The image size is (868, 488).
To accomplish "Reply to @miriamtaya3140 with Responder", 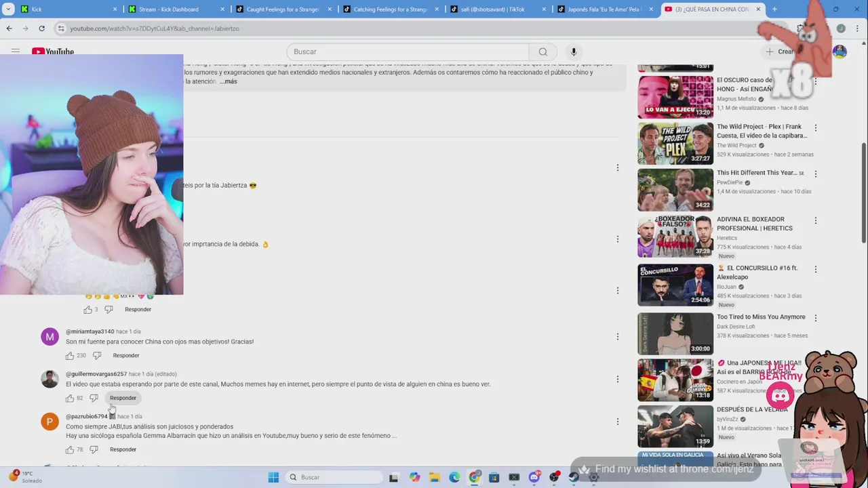I will click(x=126, y=355).
